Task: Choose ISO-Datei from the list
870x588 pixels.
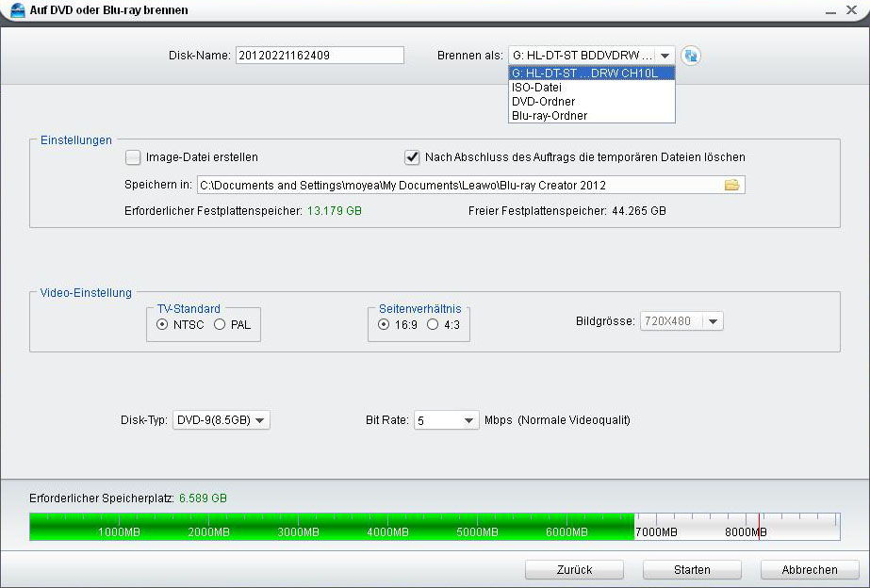Action: (x=591, y=87)
